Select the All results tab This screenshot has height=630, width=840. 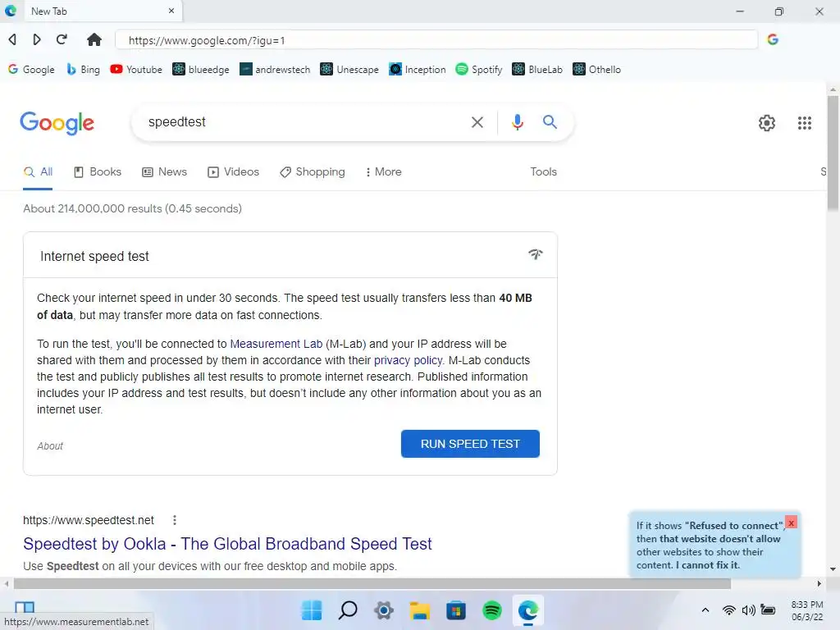[x=38, y=172]
